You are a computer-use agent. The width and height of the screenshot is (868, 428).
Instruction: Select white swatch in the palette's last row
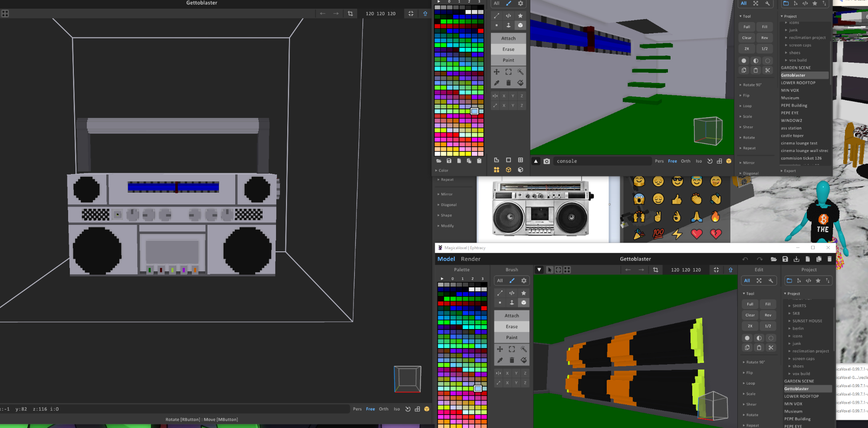[x=437, y=154]
